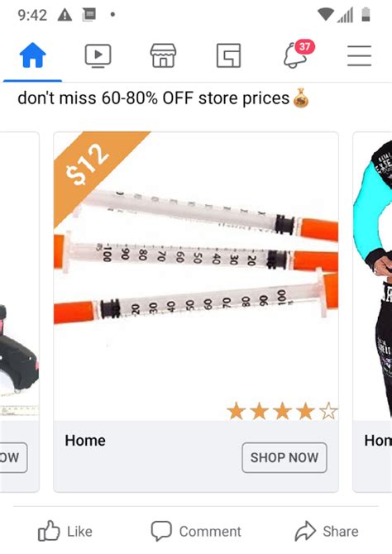Open the Marketplace storefront icon
392x554 pixels.
tap(163, 55)
